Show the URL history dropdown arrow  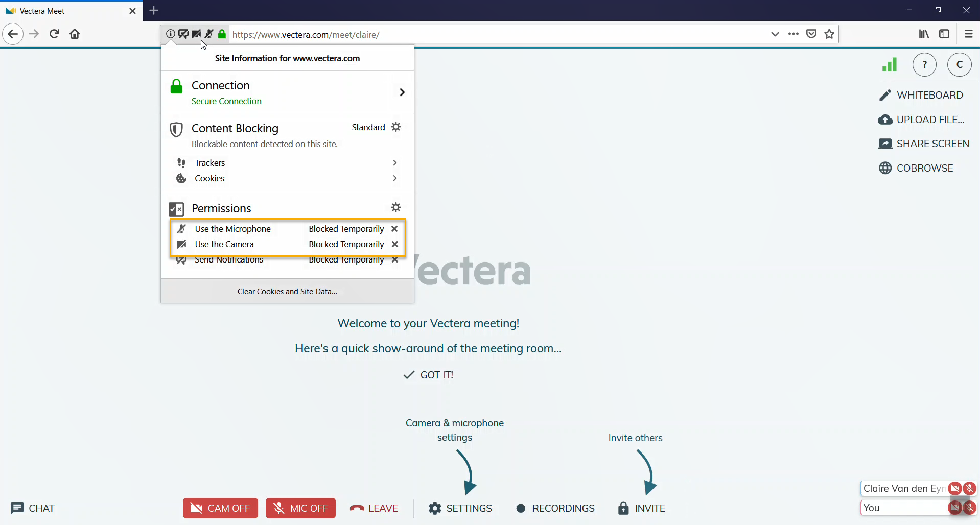[775, 34]
